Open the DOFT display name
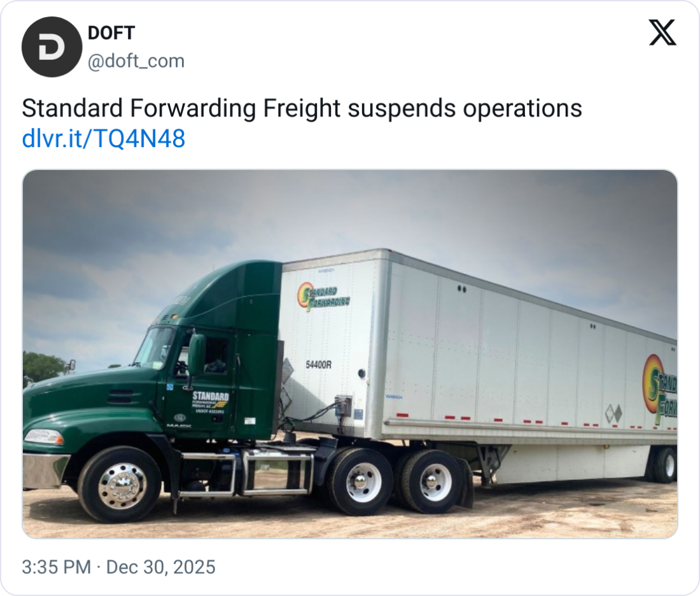Viewport: 700px width, 596px height. (111, 32)
